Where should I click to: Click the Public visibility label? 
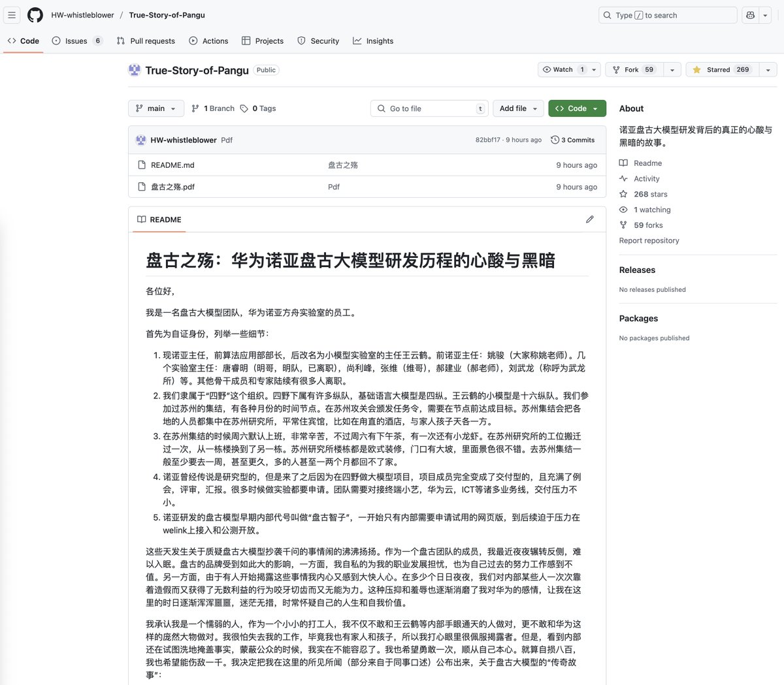[266, 70]
